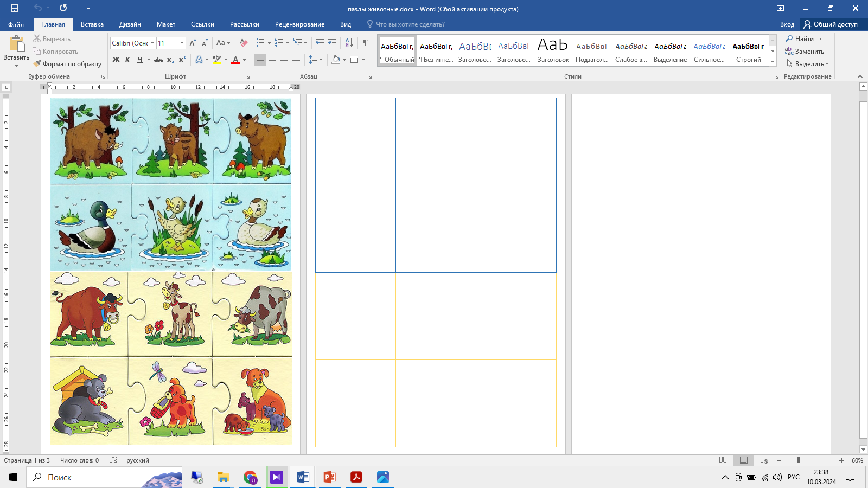This screenshot has width=868, height=488.
Task: Click the Что вы хотите сделать search field
Action: (410, 24)
